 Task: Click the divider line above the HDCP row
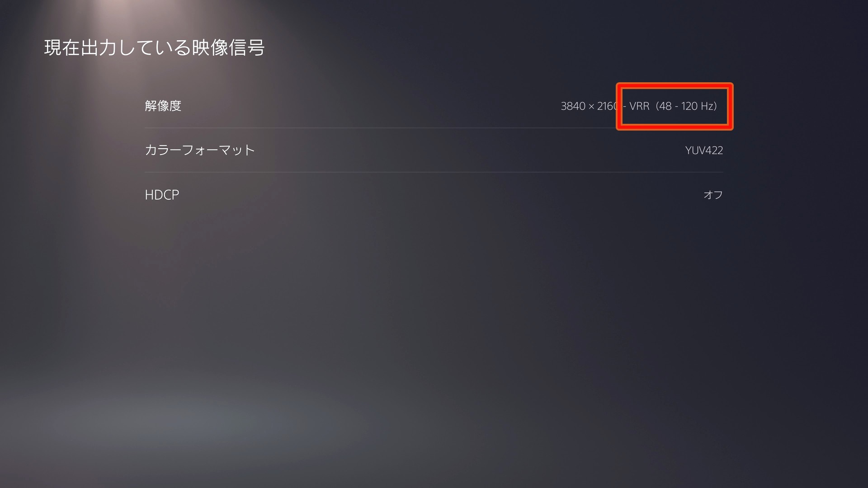tap(434, 172)
